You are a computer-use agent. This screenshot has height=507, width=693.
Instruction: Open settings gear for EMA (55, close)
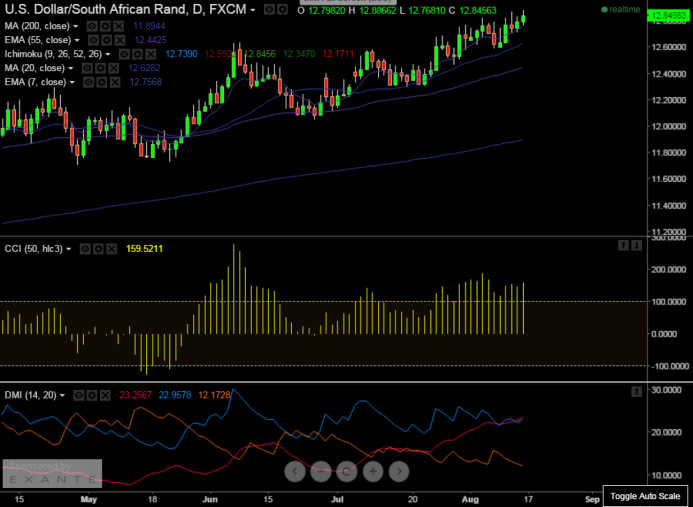pyautogui.click(x=107, y=40)
